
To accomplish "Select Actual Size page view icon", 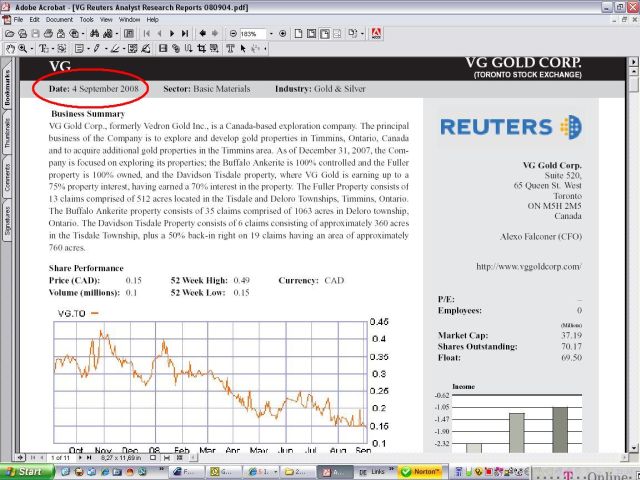I will coord(298,34).
